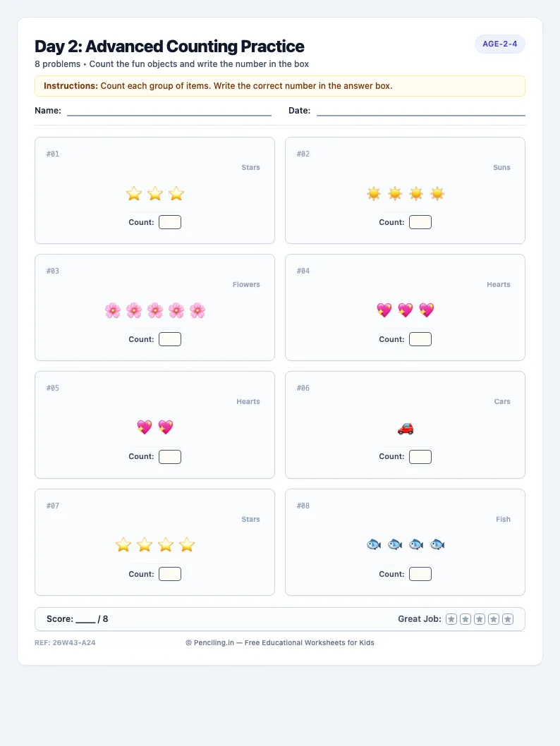The width and height of the screenshot is (560, 746).
Task: Click the last Great Job star box
Action: [508, 619]
